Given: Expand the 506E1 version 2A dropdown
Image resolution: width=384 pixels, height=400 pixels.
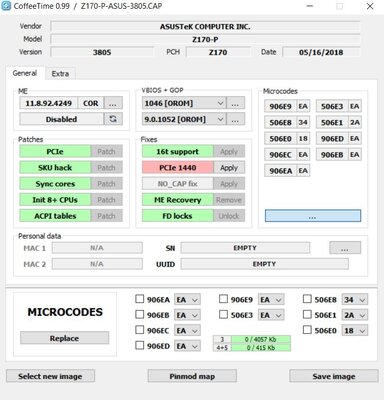Looking at the screenshot, I should 355,315.
